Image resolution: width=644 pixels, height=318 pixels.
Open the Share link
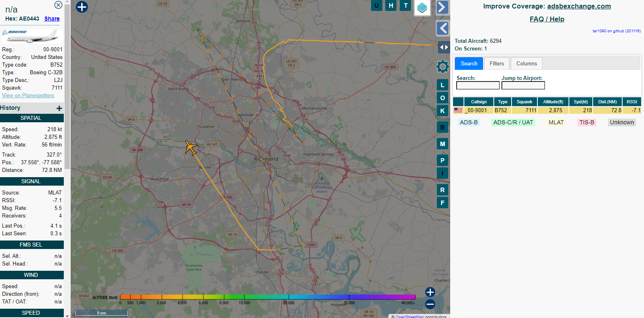[x=52, y=19]
